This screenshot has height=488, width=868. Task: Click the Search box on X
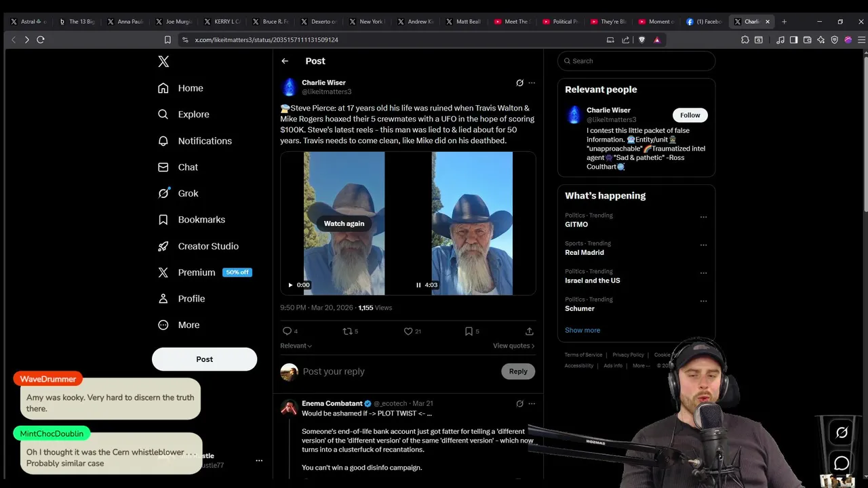(x=636, y=61)
